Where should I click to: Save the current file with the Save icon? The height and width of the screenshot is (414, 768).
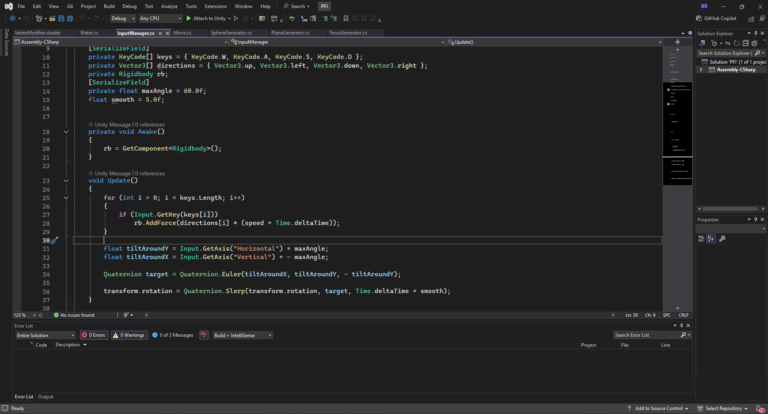click(61, 19)
